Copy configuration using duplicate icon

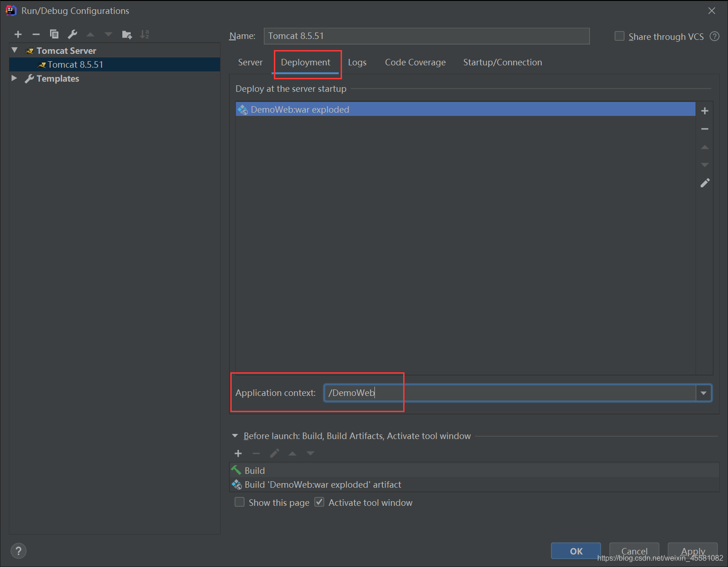54,34
